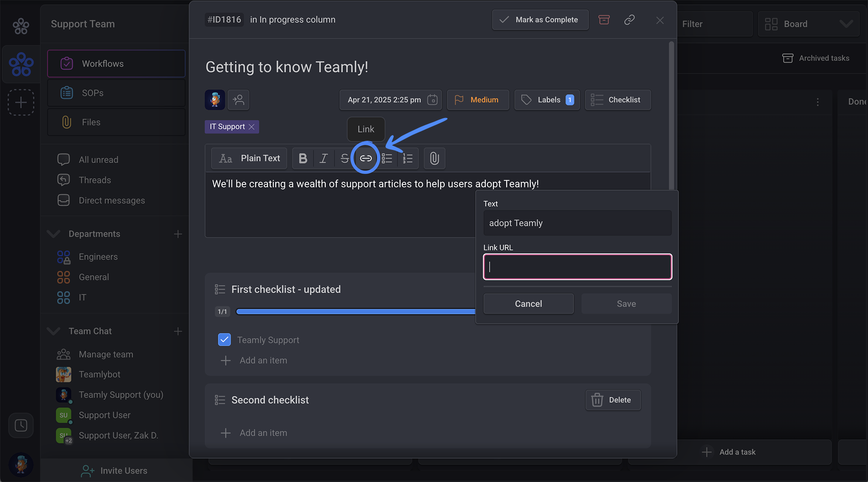Click Mark as Complete
The image size is (868, 482).
tap(540, 20)
